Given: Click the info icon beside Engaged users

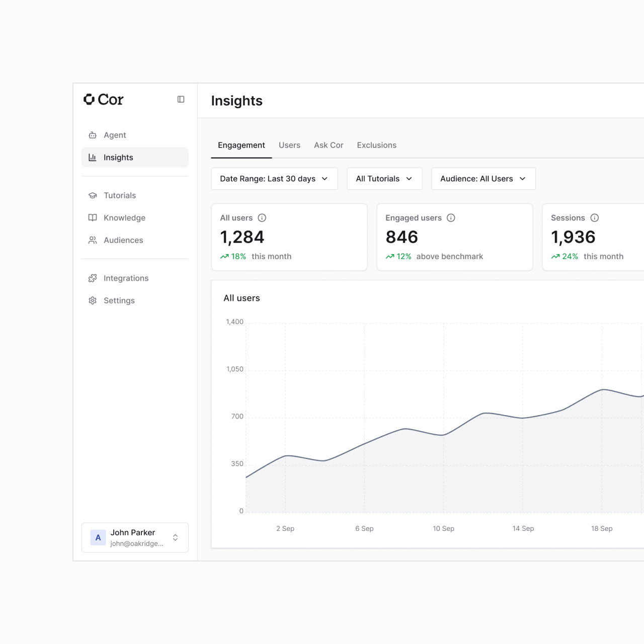Looking at the screenshot, I should click(x=451, y=218).
